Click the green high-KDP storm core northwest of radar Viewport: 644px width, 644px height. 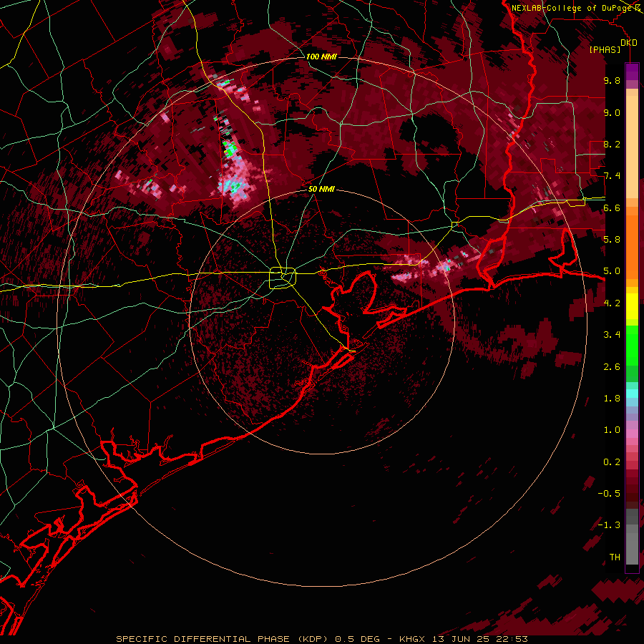(230, 149)
